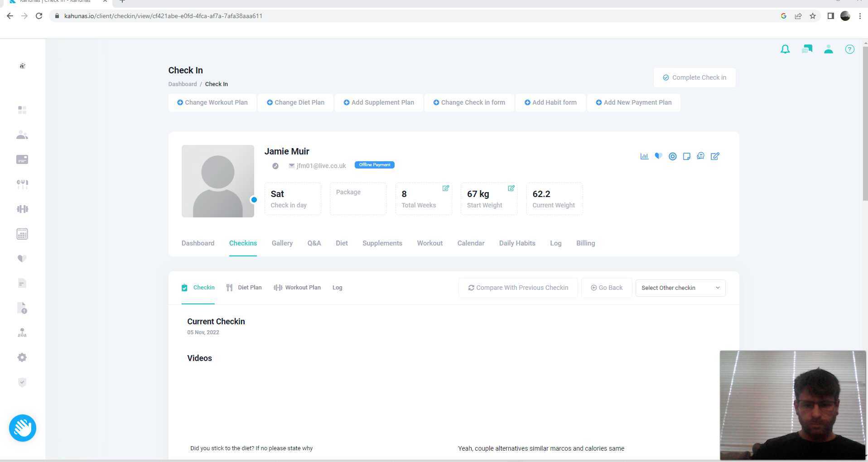The height and width of the screenshot is (462, 868).
Task: Edit the Total Weeks value
Action: pos(445,188)
